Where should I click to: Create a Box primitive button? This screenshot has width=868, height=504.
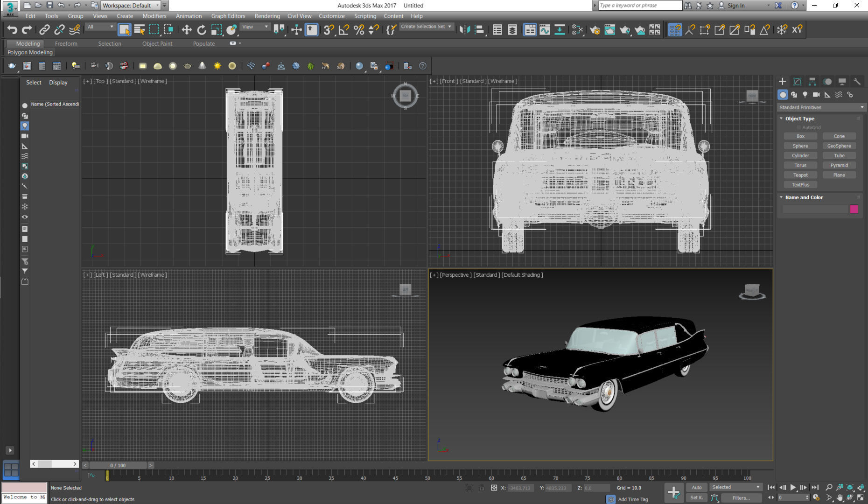tap(800, 136)
